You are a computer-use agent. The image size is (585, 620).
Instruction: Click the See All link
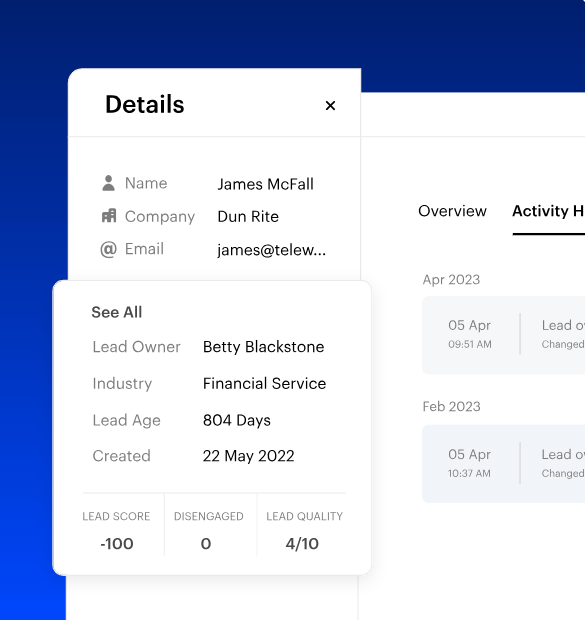coord(117,312)
